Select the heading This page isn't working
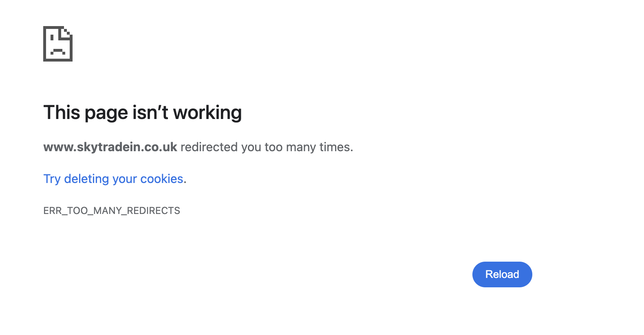The height and width of the screenshot is (335, 644). coord(142,112)
